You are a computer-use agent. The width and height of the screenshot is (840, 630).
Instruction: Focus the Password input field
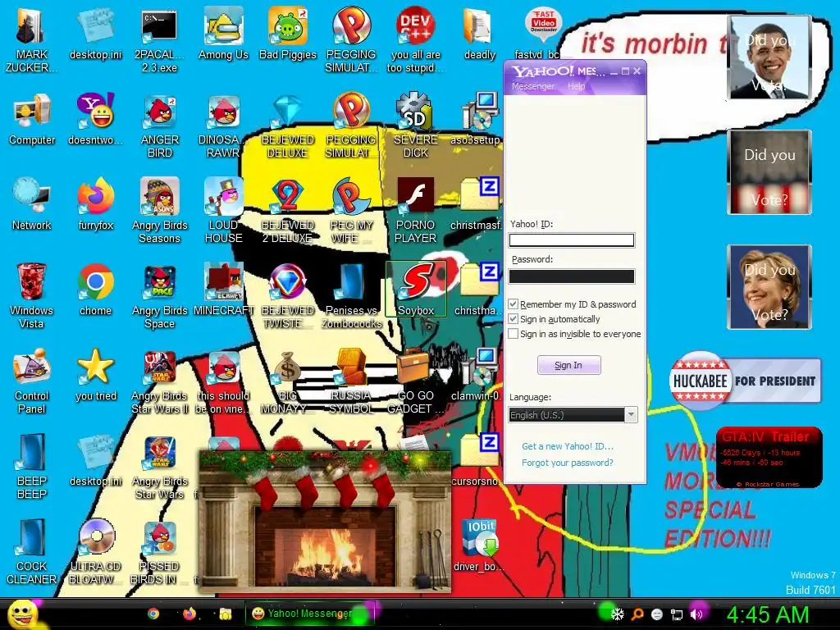coord(572,276)
